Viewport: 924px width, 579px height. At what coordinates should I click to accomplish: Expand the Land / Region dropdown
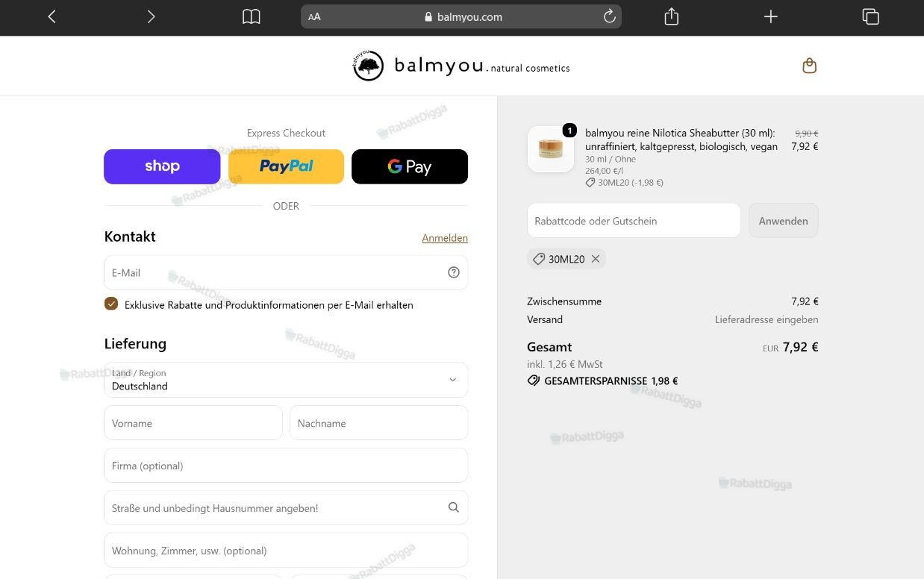tap(286, 380)
